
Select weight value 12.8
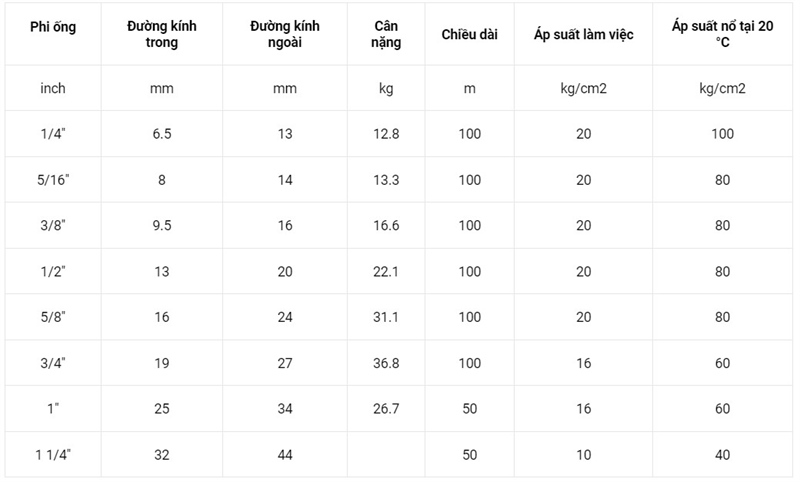click(386, 134)
